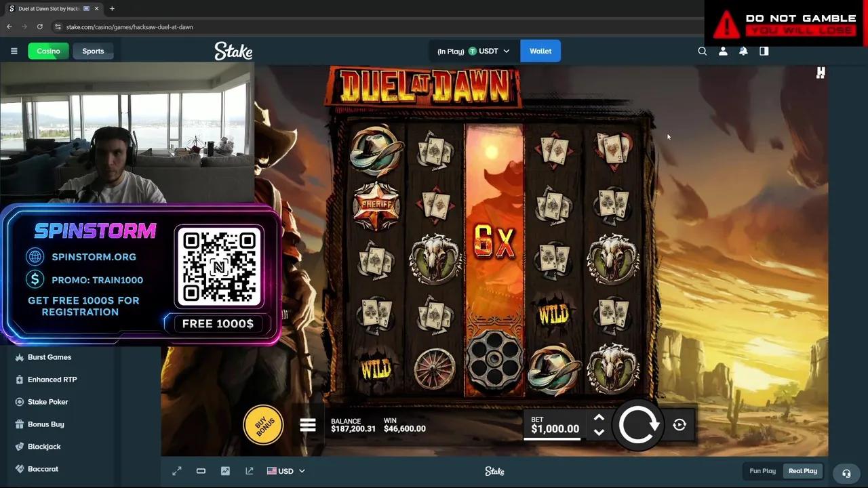Select Real Play mode

tap(802, 471)
